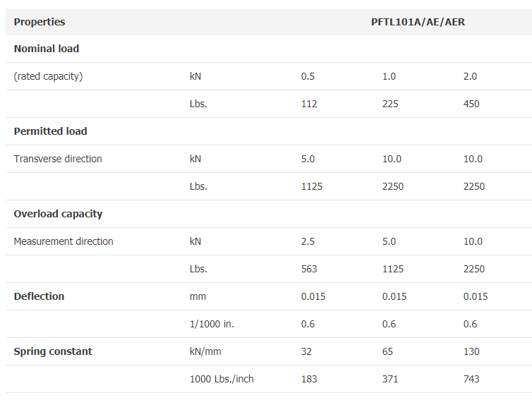Click the 130 kN/mm spring constant value

tap(471, 351)
